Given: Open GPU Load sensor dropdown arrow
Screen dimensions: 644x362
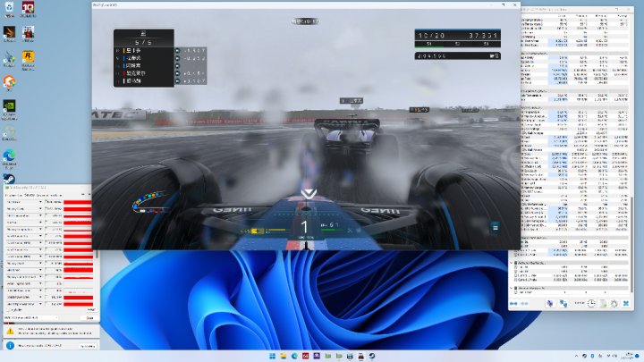Looking at the screenshot, I should (x=40, y=270).
